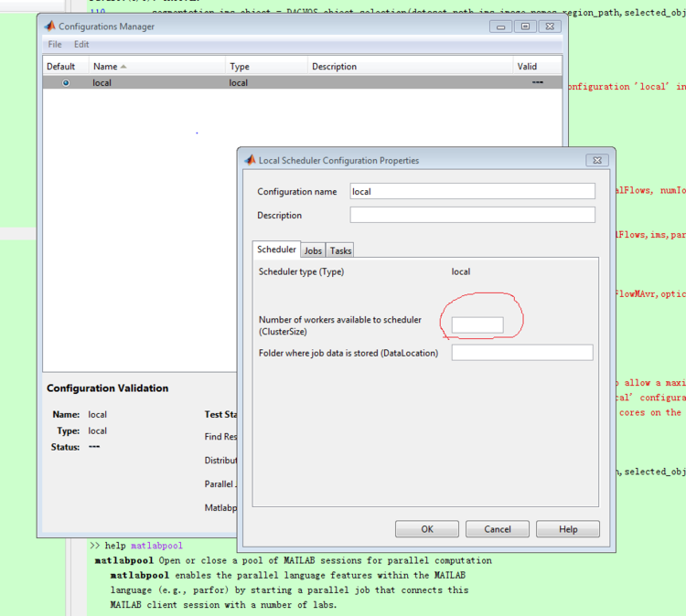Image resolution: width=686 pixels, height=616 pixels.
Task: Switch to the Jobs tab
Action: pos(313,250)
